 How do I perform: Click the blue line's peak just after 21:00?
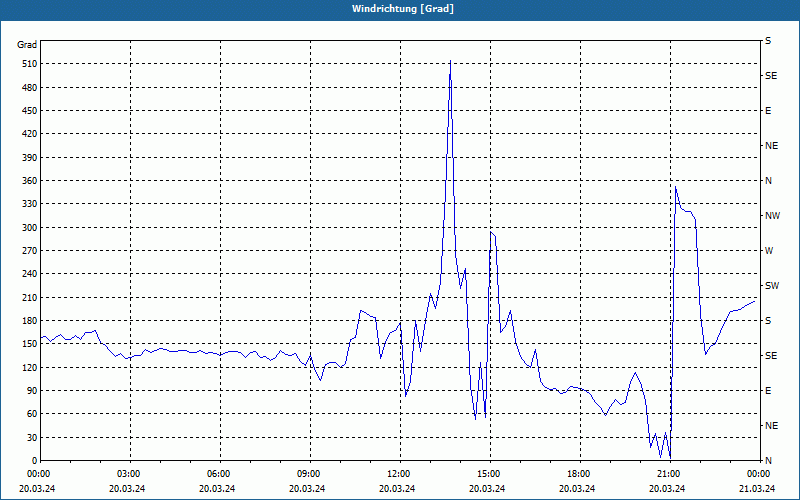click(x=676, y=187)
